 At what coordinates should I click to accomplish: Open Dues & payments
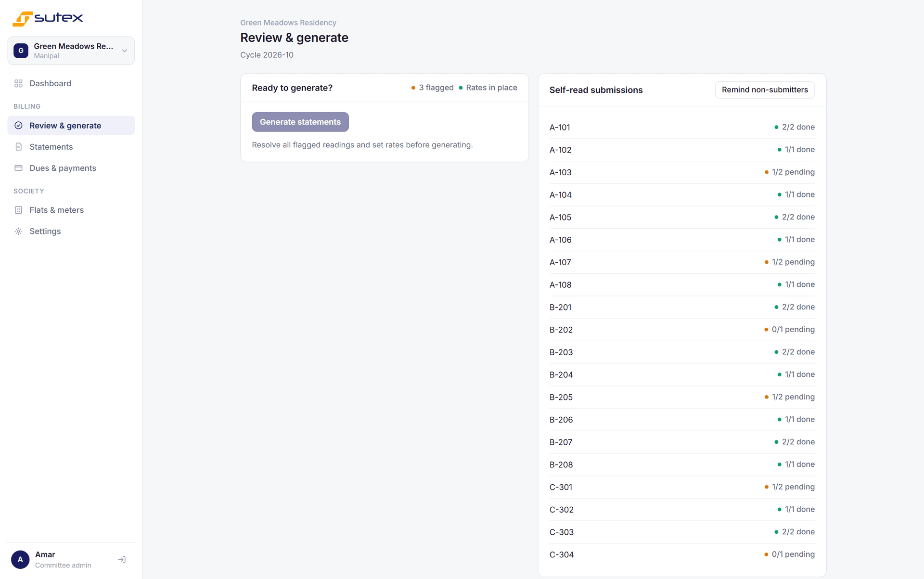(x=71, y=168)
